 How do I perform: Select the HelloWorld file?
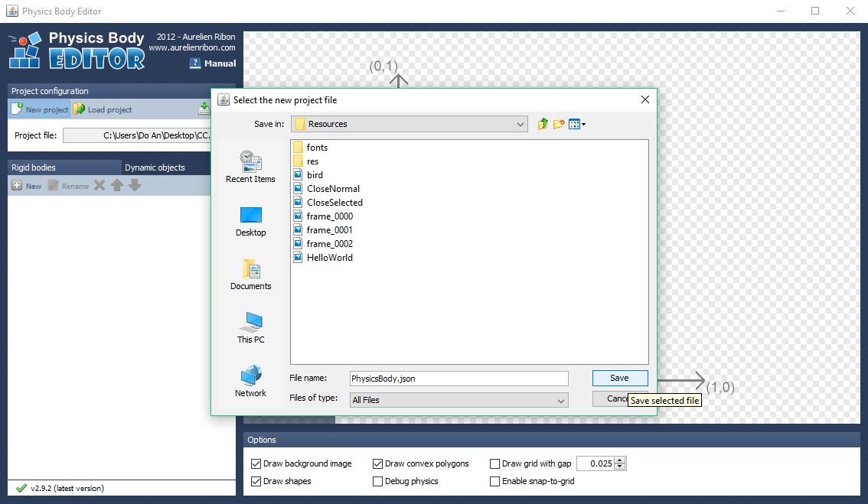[323, 257]
